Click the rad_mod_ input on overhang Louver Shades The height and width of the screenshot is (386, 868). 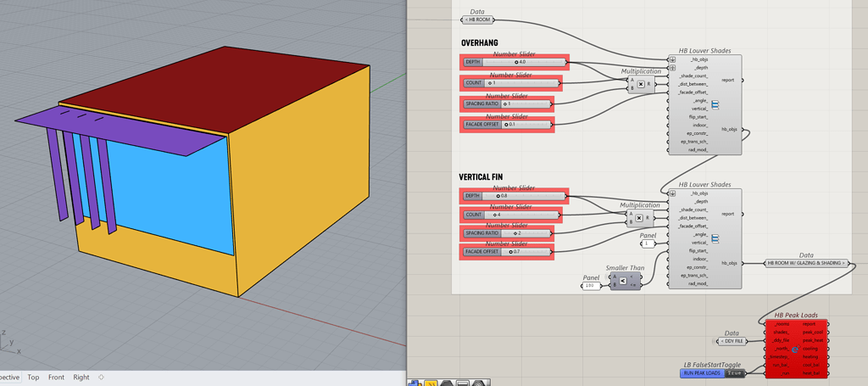coord(698,150)
